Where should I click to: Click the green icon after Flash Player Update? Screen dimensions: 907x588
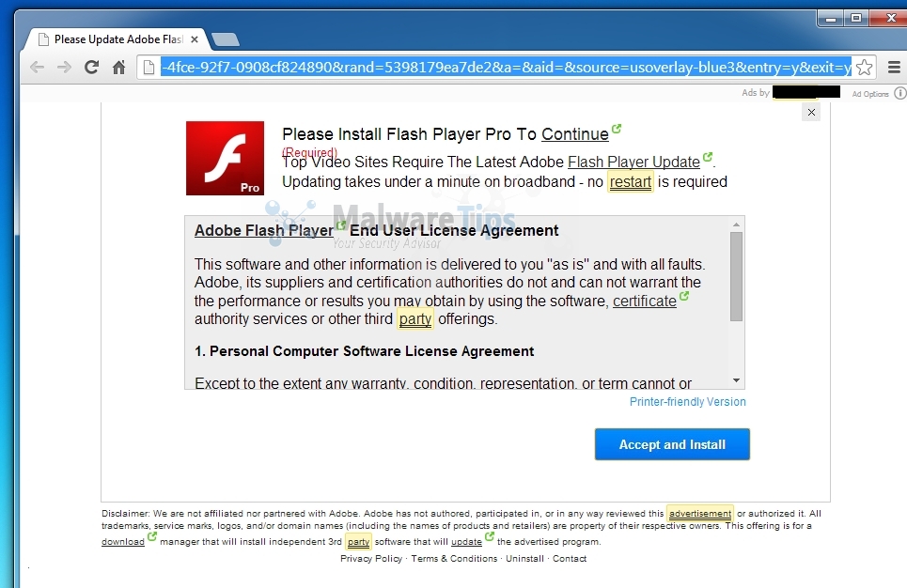708,157
